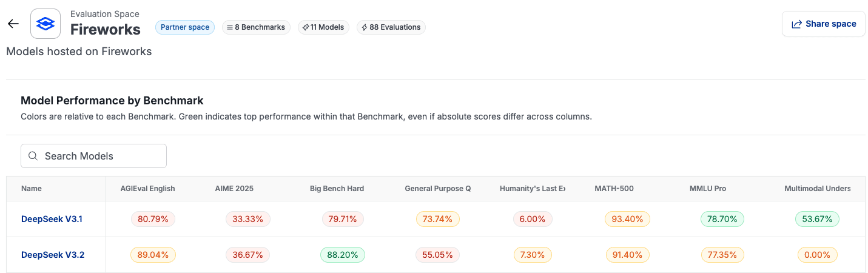Click the 73.74% score cell

[437, 219]
